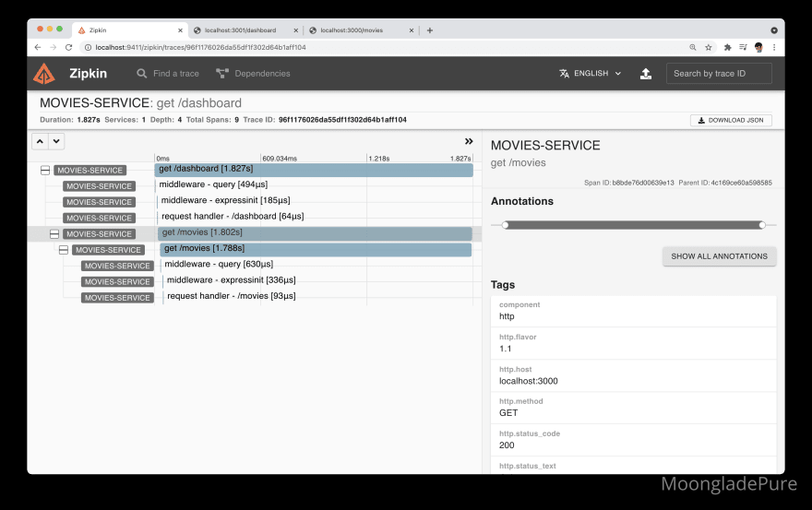Click the right handle of annotations slider
812x510 pixels.
point(762,225)
